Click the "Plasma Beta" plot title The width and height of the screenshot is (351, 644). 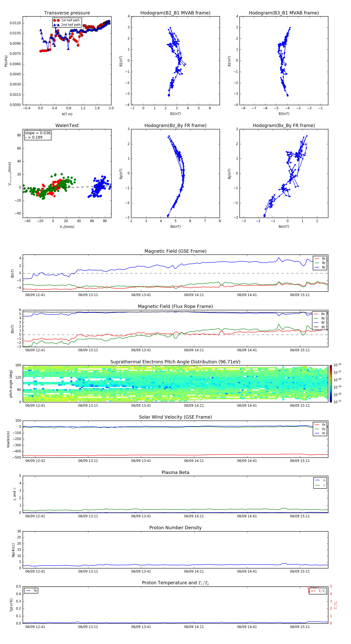[175, 472]
